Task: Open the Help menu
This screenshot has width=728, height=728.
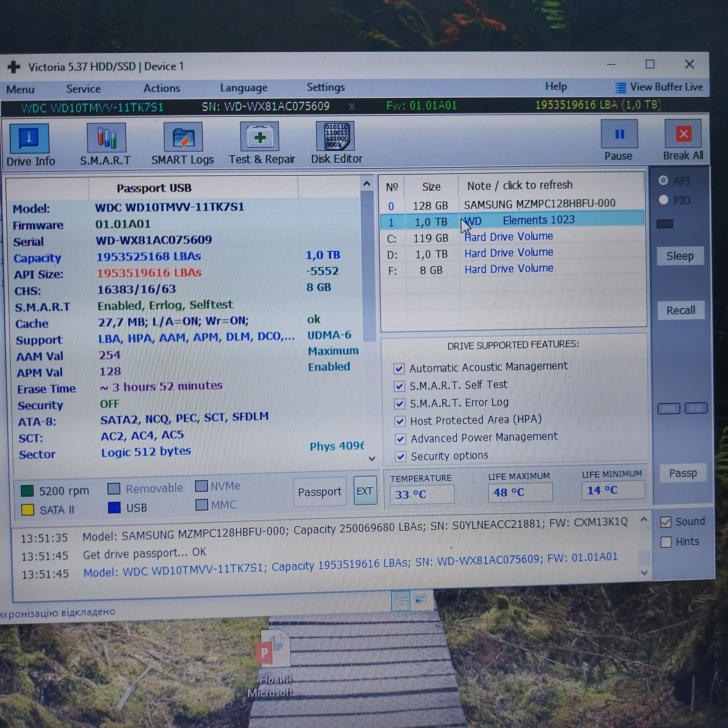Action: 556,86
